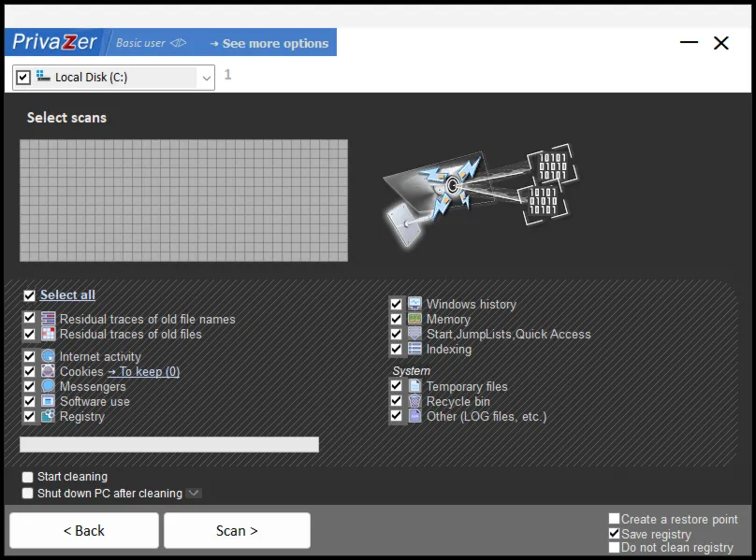The image size is (756, 560).
Task: Open the cookies To keep (0) link
Action: pos(144,371)
